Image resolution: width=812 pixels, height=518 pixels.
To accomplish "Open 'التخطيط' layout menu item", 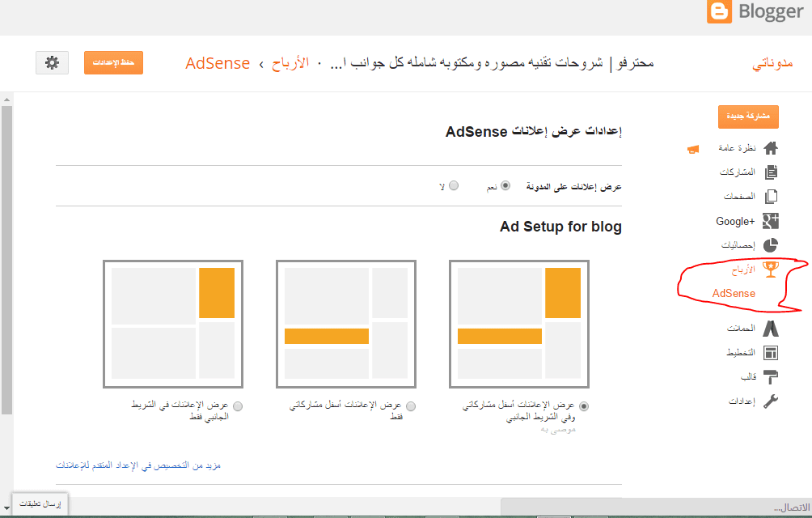I will click(x=741, y=353).
